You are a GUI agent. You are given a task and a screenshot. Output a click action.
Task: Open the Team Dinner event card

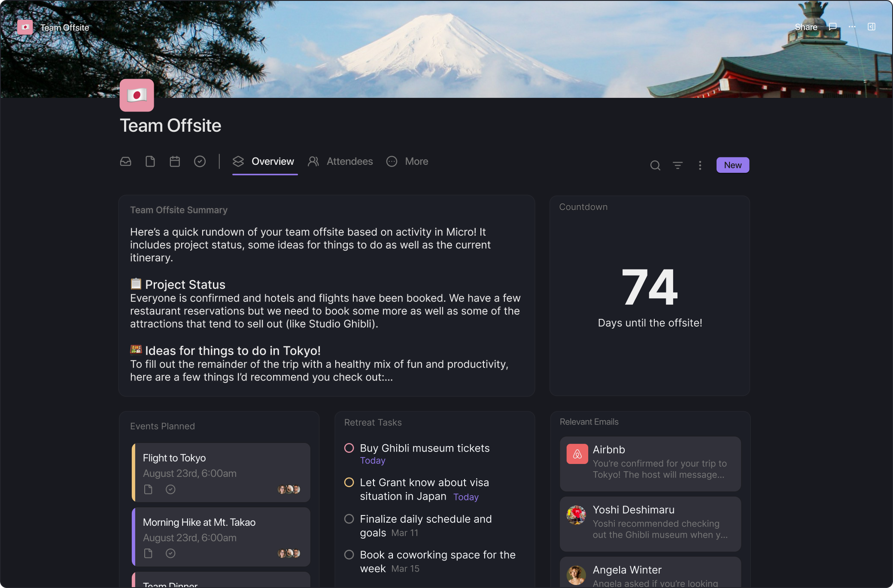(x=221, y=580)
